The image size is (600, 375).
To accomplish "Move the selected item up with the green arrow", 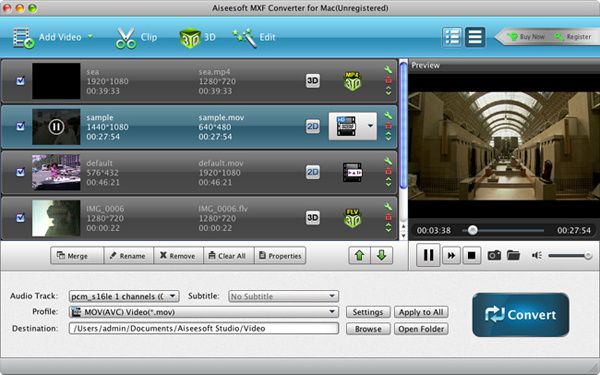I will click(359, 255).
